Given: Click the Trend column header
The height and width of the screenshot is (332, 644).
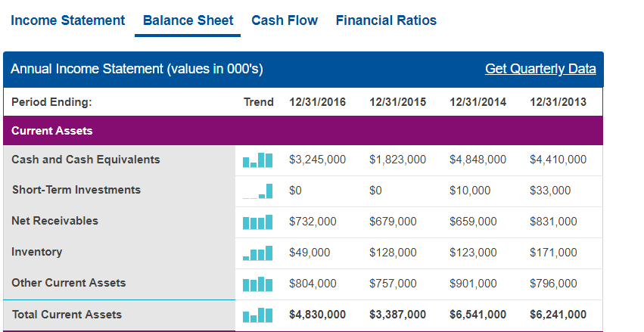Looking at the screenshot, I should point(258,102).
